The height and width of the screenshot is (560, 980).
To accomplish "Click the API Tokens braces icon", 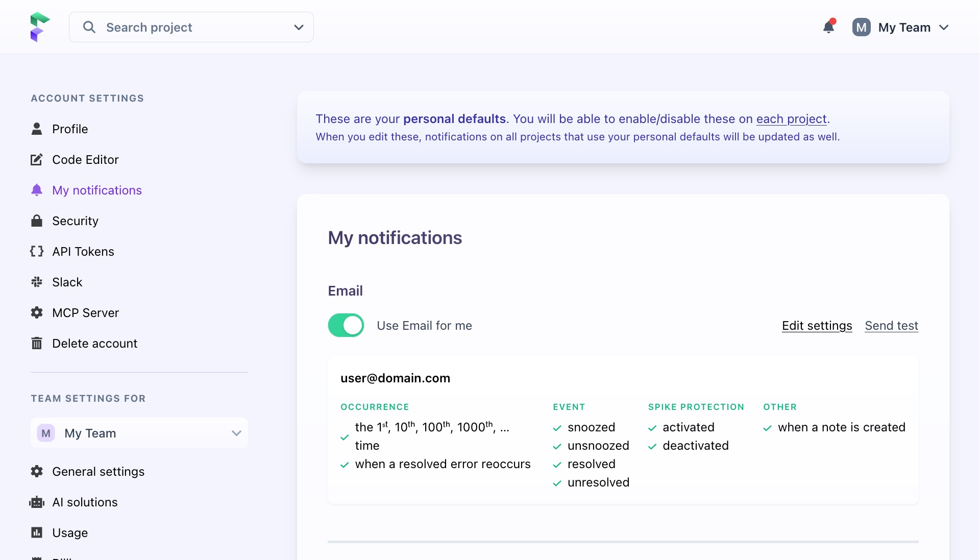I will 37,251.
